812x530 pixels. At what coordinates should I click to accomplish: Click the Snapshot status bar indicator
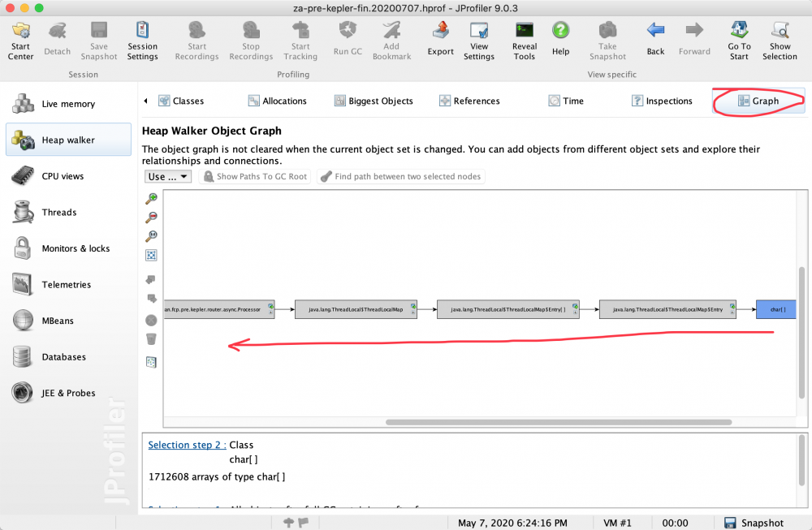754,523
